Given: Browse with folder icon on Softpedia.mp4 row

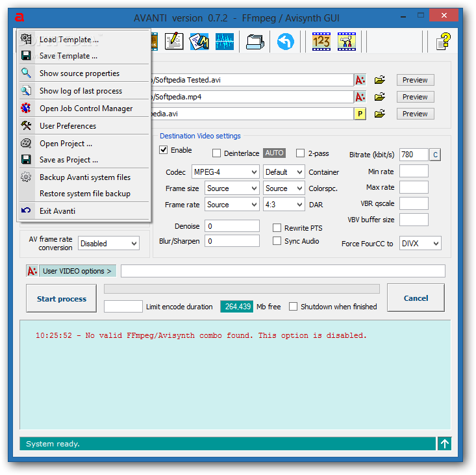Looking at the screenshot, I should [379, 97].
